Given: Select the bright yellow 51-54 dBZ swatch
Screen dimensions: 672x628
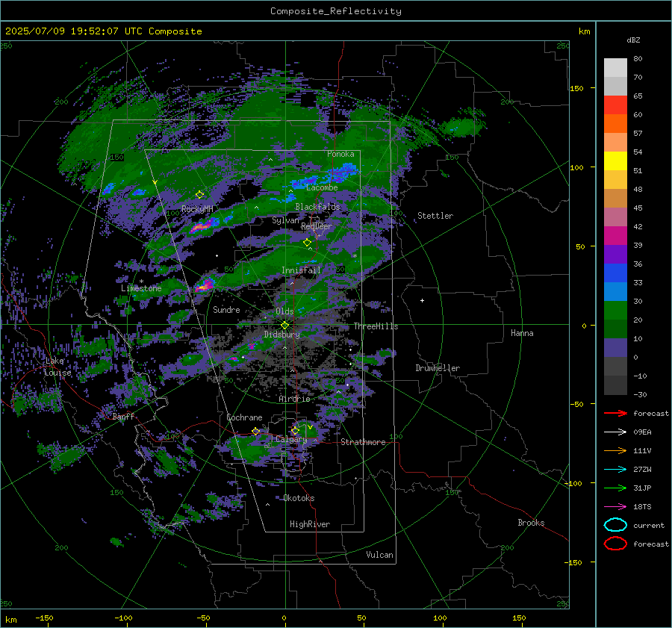Looking at the screenshot, I should pyautogui.click(x=615, y=161).
